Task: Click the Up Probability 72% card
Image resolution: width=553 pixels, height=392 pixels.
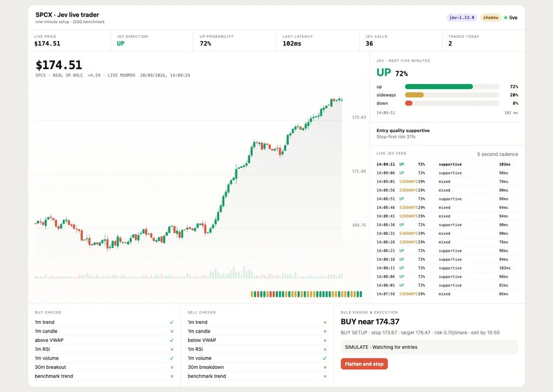Action: click(x=235, y=41)
